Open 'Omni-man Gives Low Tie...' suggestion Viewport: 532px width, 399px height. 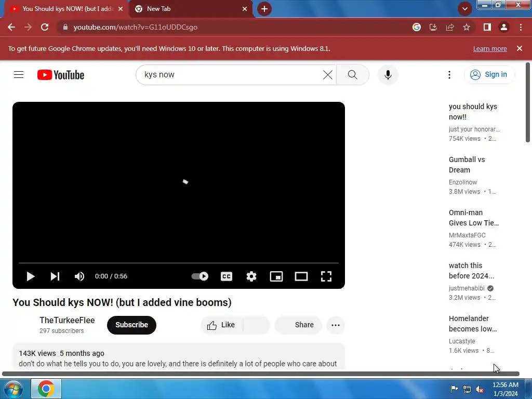tap(474, 218)
